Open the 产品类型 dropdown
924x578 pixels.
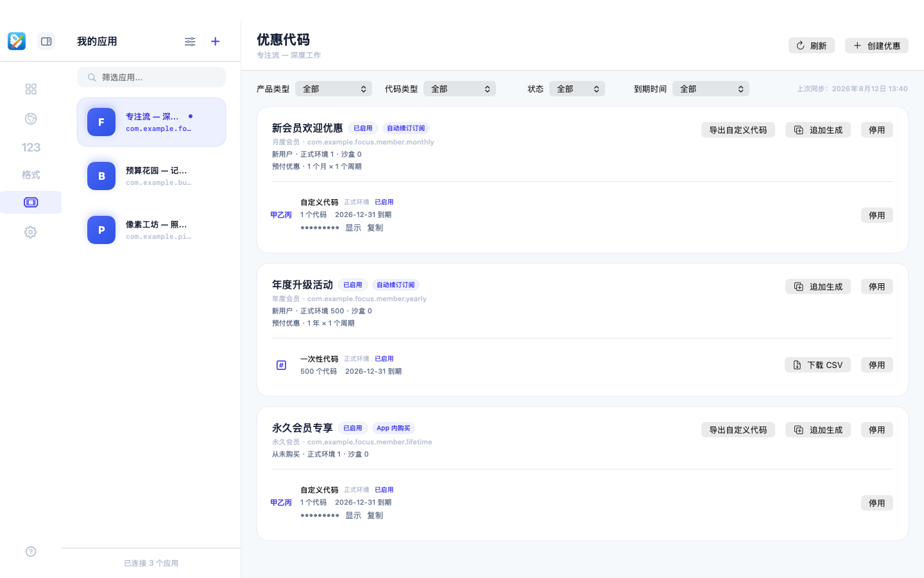334,89
